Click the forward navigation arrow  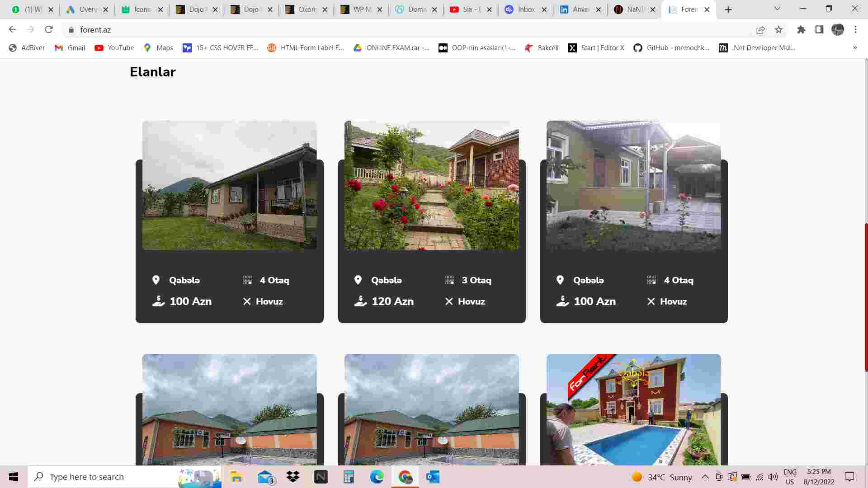30,29
